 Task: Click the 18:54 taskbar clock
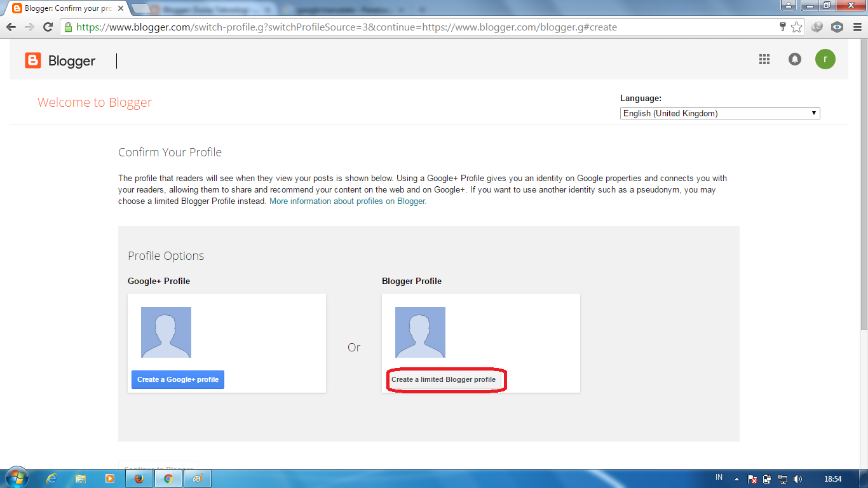point(832,479)
